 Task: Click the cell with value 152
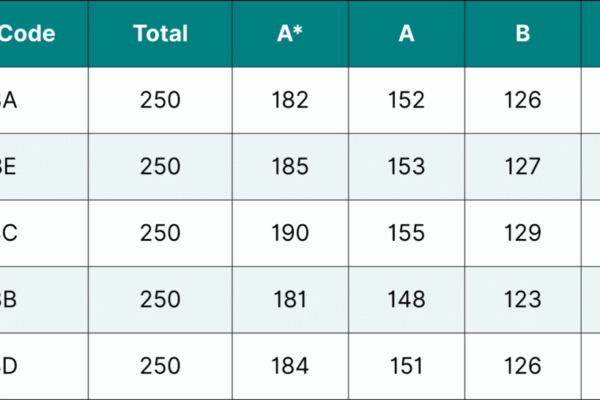click(406, 100)
